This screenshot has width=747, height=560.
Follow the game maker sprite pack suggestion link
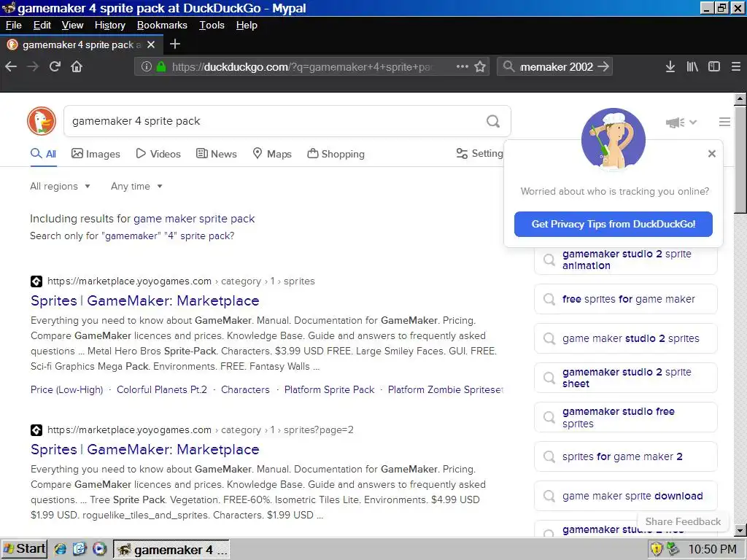click(x=194, y=219)
